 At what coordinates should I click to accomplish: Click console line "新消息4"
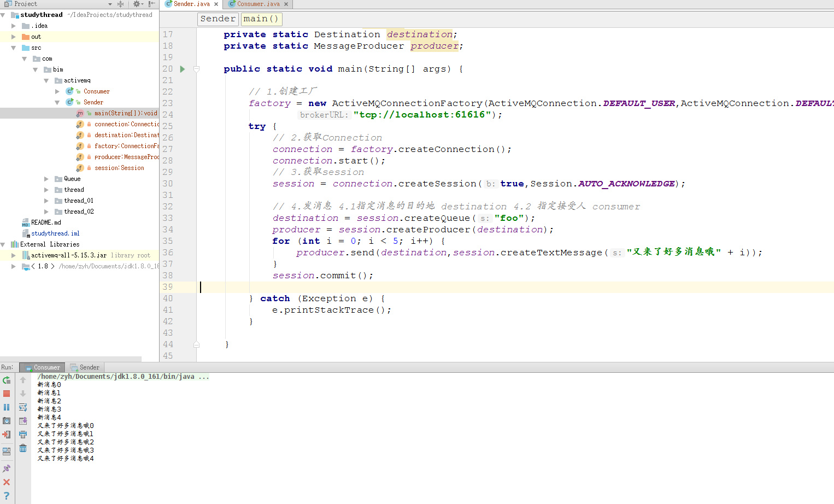coord(49,418)
